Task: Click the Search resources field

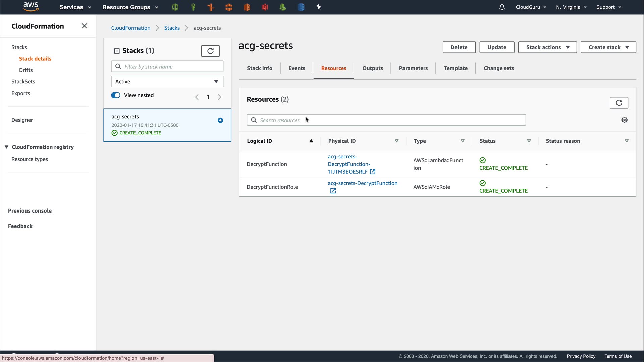Action: coord(386,120)
